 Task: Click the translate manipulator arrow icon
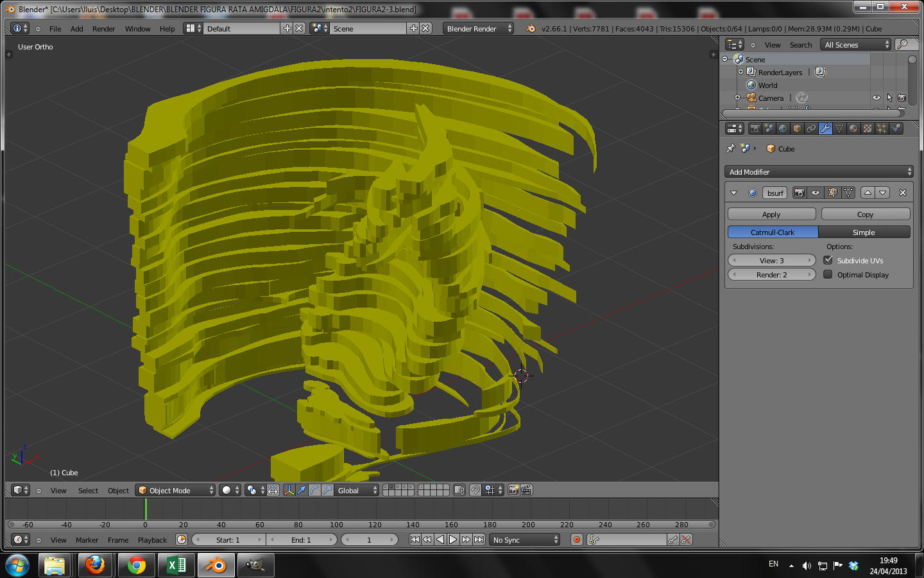tap(302, 490)
